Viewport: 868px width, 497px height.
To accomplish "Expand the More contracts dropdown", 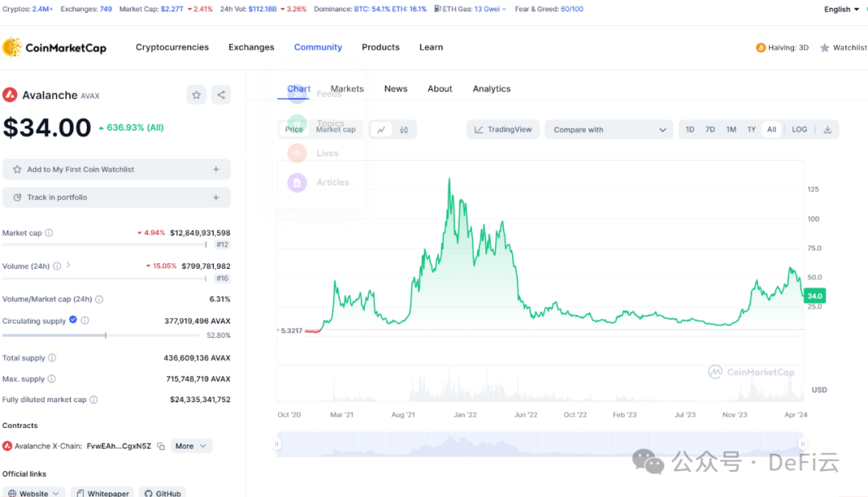I will pyautogui.click(x=191, y=446).
